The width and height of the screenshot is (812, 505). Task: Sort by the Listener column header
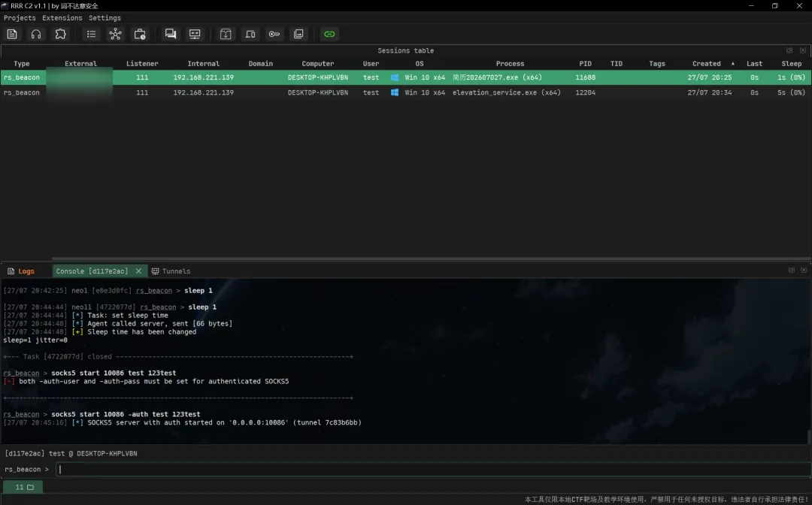(142, 64)
